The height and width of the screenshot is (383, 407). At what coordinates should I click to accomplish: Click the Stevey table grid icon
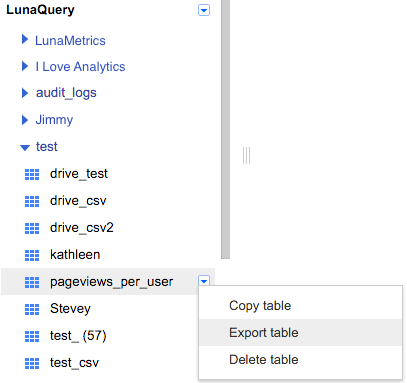pyautogui.click(x=32, y=309)
